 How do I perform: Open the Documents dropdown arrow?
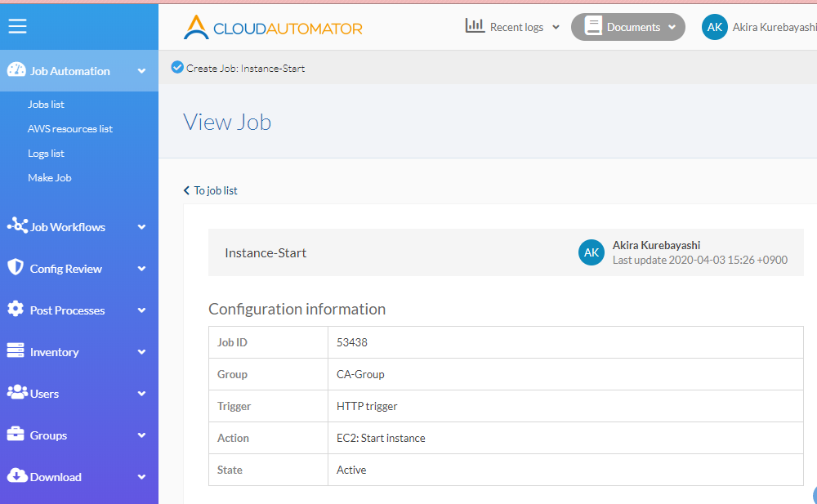pyautogui.click(x=672, y=28)
